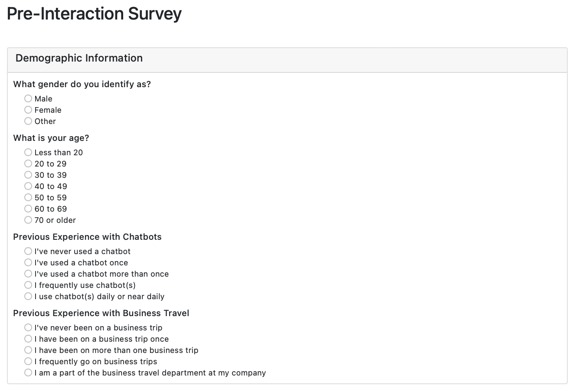Mark age as 40 to 49
The width and height of the screenshot is (576, 392).
(x=28, y=186)
